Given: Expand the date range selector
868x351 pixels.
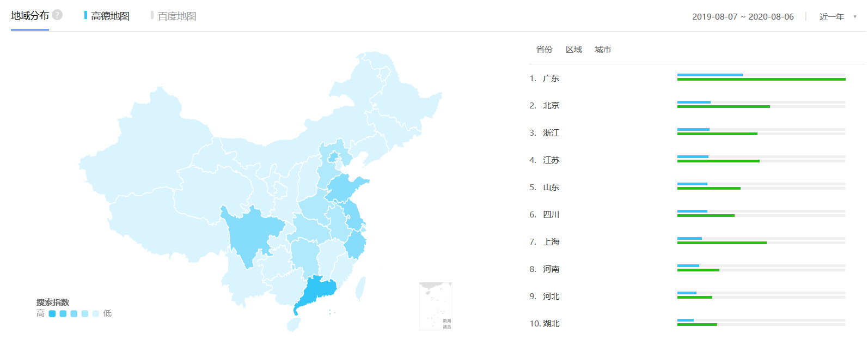Looking at the screenshot, I should [743, 17].
